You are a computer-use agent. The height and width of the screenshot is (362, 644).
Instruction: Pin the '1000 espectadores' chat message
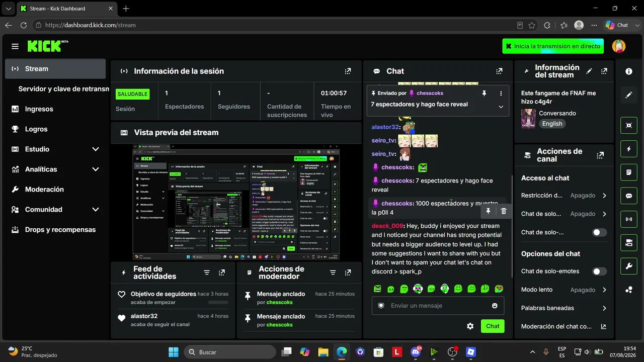(x=488, y=211)
